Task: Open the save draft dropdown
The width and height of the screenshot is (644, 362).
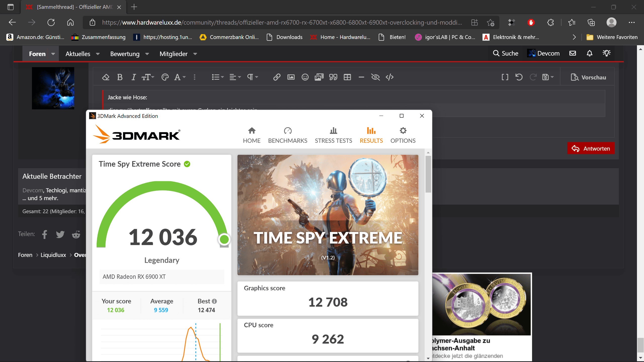Action: click(x=548, y=77)
